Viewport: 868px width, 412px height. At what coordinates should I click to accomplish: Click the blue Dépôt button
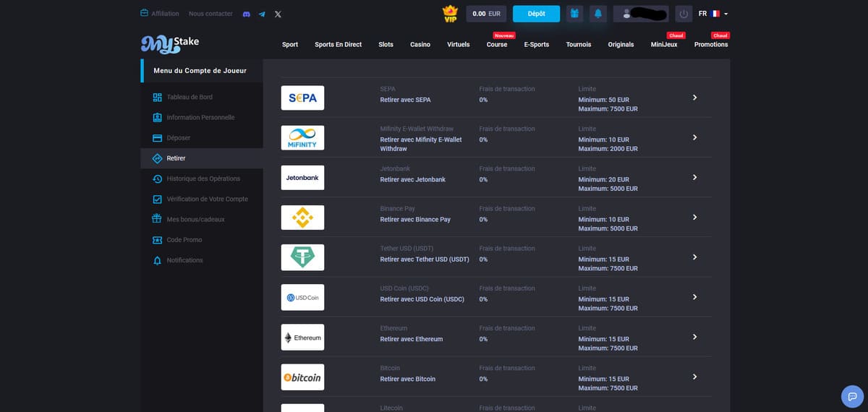[536, 14]
